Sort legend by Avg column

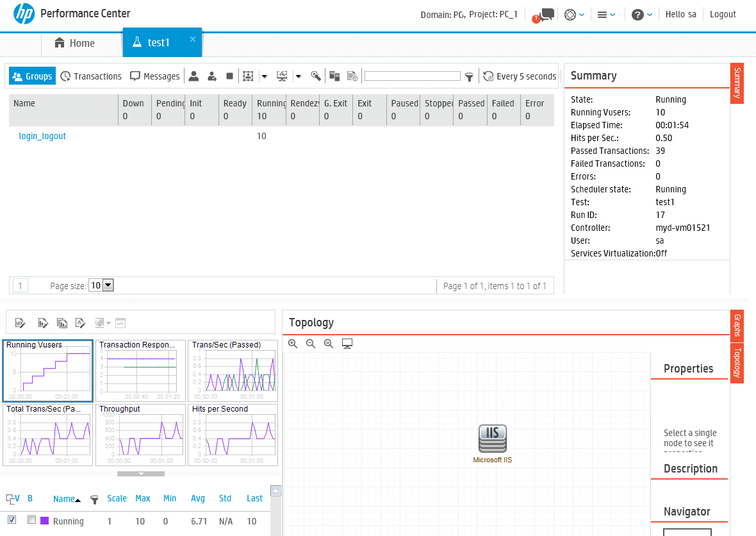pos(198,498)
